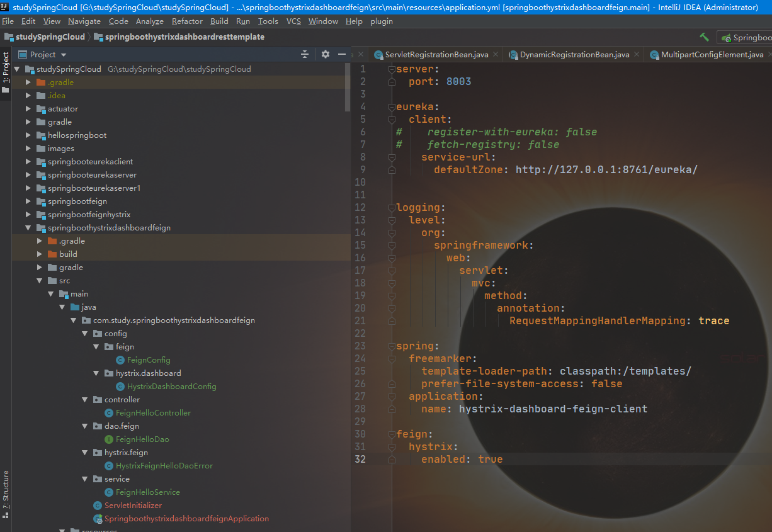
Task: Click the Collapse All icon in Project panel
Action: tap(305, 54)
